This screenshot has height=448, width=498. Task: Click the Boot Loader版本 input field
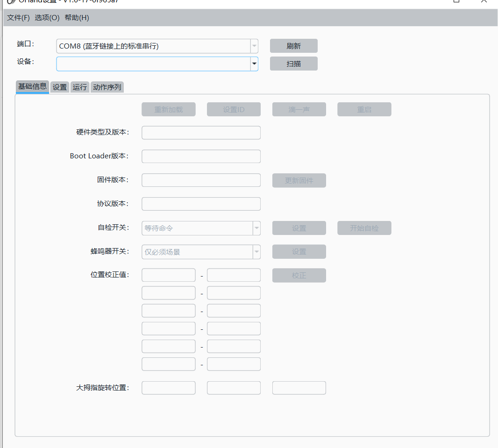(x=201, y=156)
